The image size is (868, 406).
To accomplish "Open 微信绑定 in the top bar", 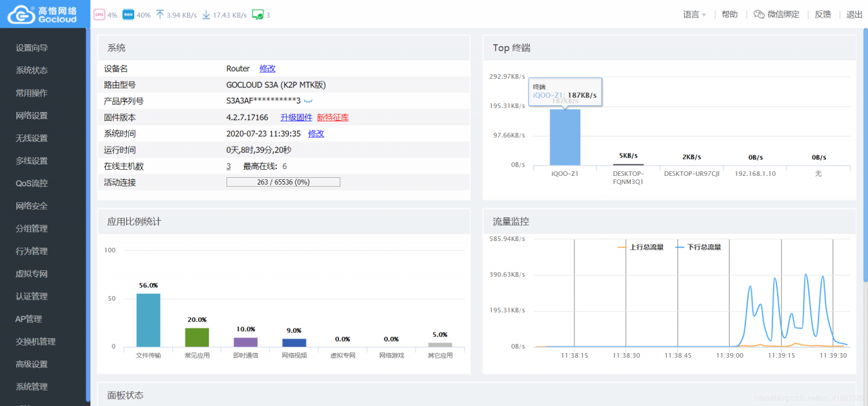I will (x=783, y=14).
